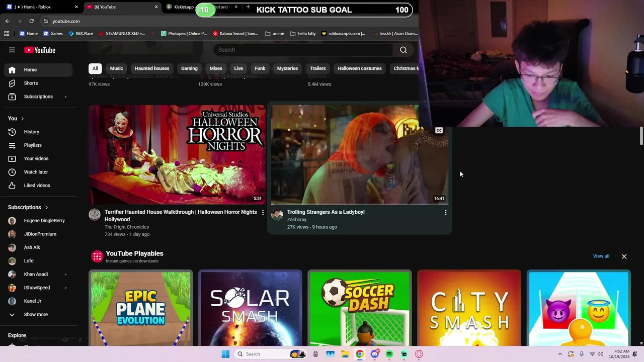Expand the You section chevron
The height and width of the screenshot is (362, 644).
[22, 119]
